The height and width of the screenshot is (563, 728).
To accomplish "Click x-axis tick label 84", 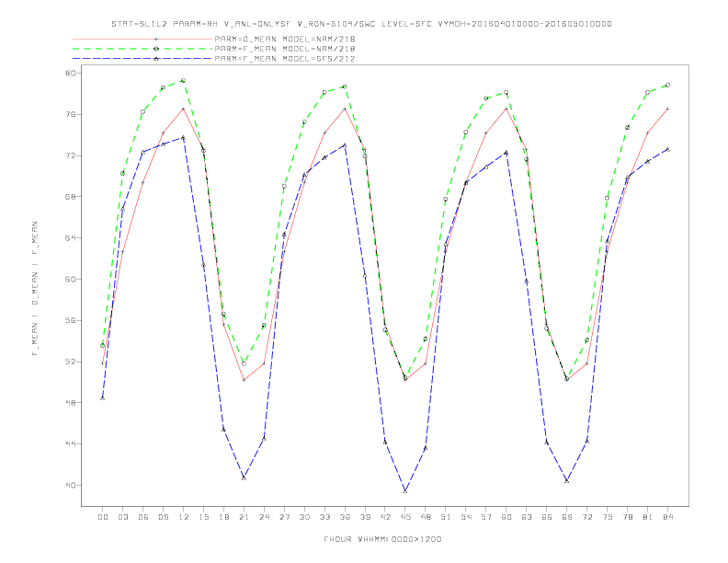I will (668, 517).
